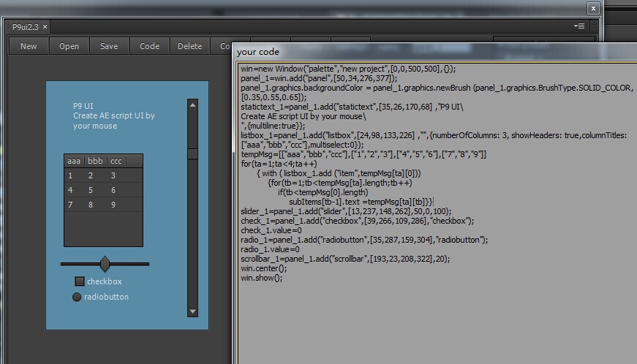Click the vertical scrollbar thumb
This screenshot has height=364, width=637.
[192, 153]
